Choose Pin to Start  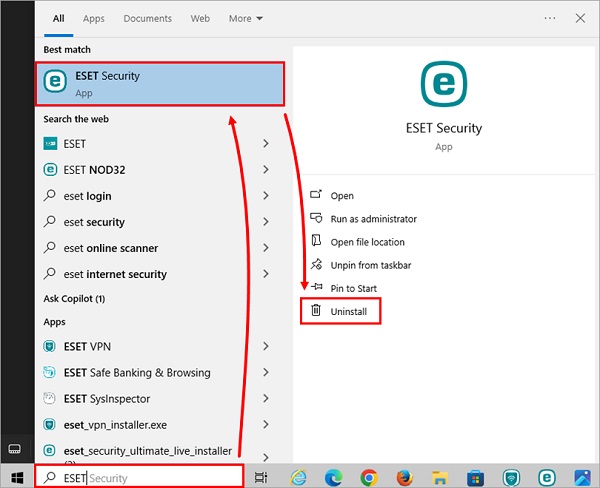tap(354, 288)
